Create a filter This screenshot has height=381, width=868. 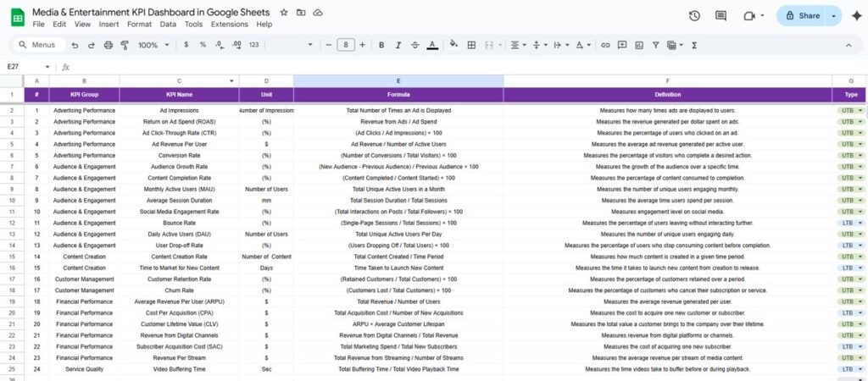coord(655,46)
